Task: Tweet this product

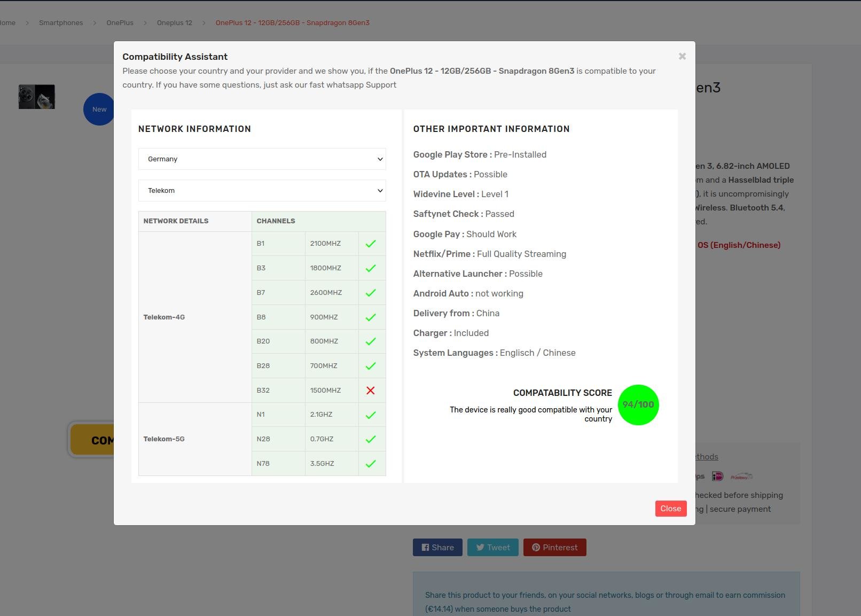Action: pos(493,547)
